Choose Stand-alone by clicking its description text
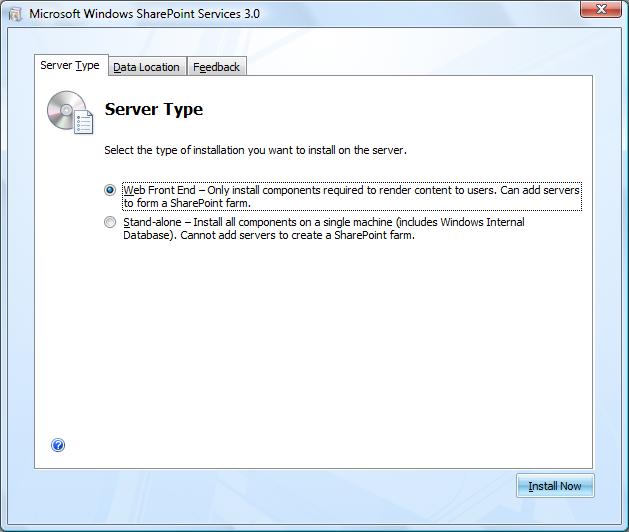Image resolution: width=629 pixels, height=532 pixels. (324, 228)
